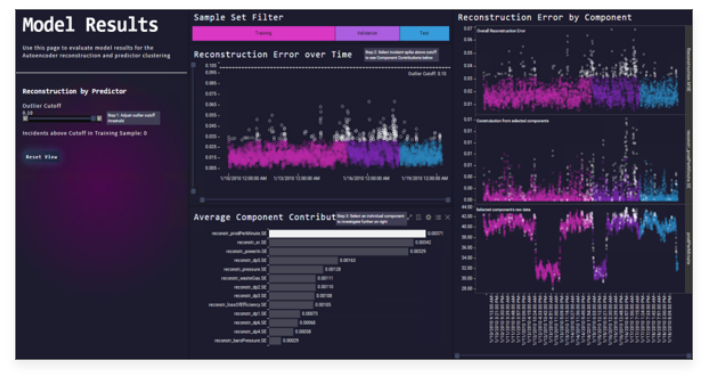Click the bottom handle of time chart vertical zoom slider
708x381 pixels.
pyautogui.click(x=193, y=191)
